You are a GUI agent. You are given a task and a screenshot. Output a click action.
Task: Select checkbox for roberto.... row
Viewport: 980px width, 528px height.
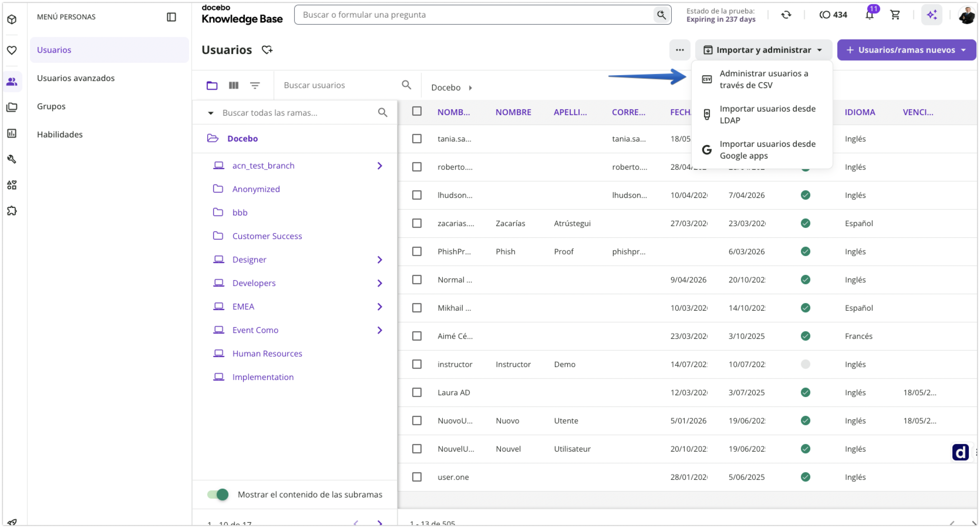(417, 167)
